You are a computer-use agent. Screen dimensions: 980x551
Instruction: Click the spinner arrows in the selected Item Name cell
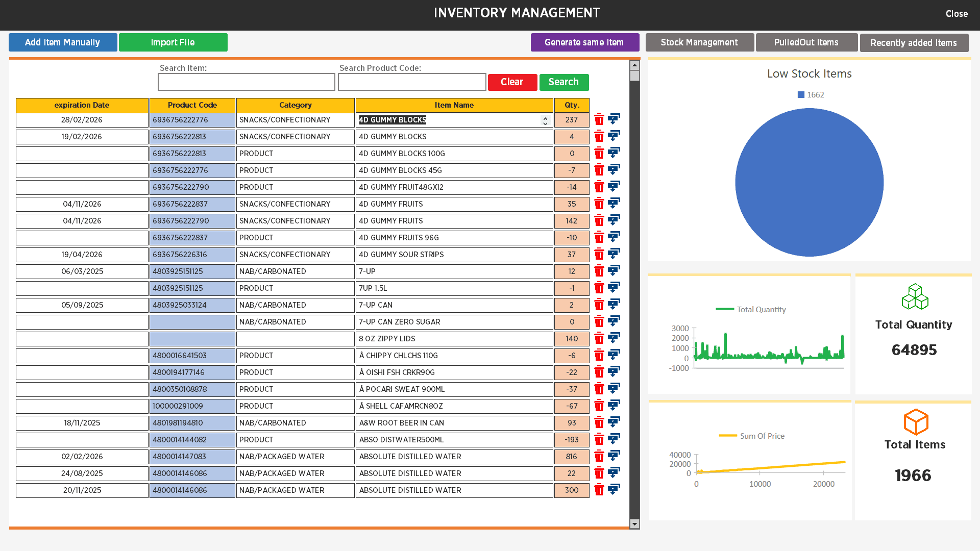pyautogui.click(x=545, y=120)
